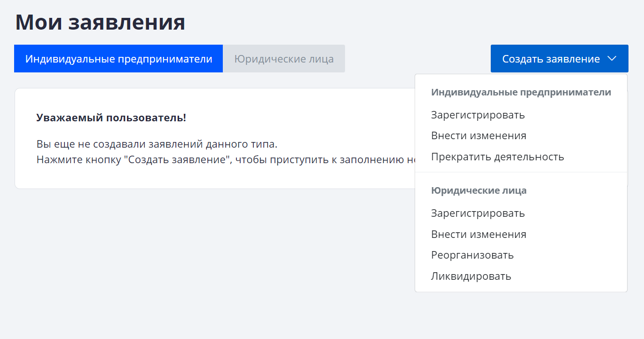The width and height of the screenshot is (644, 339).
Task: Click the chevron arrow on Создать заявление
Action: point(612,59)
